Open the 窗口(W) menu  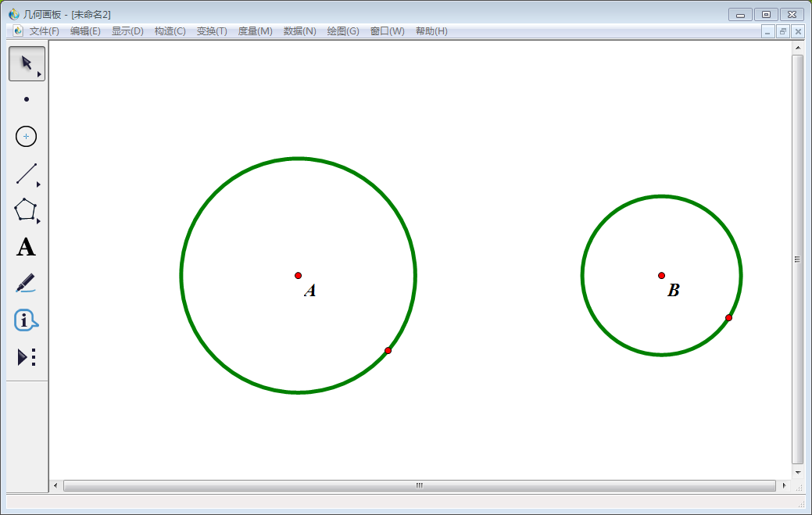point(388,31)
